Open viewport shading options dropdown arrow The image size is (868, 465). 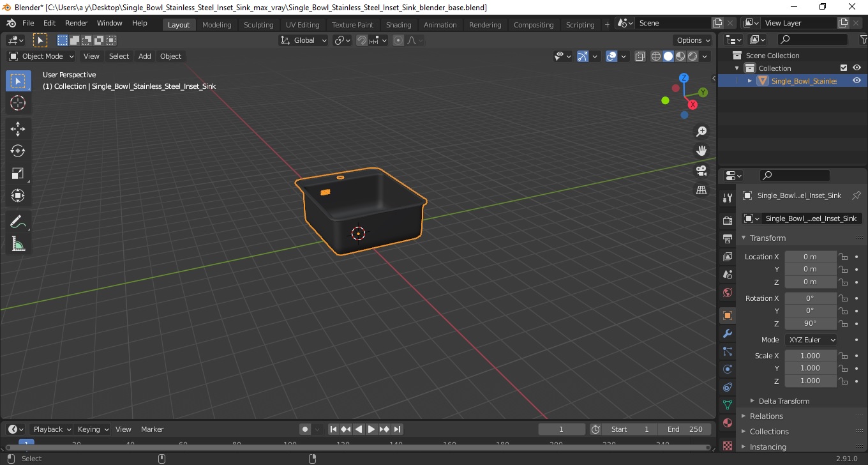pyautogui.click(x=705, y=56)
